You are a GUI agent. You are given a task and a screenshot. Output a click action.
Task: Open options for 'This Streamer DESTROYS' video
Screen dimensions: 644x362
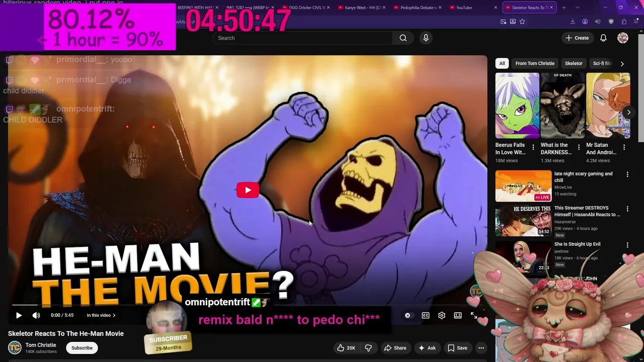[x=627, y=209]
